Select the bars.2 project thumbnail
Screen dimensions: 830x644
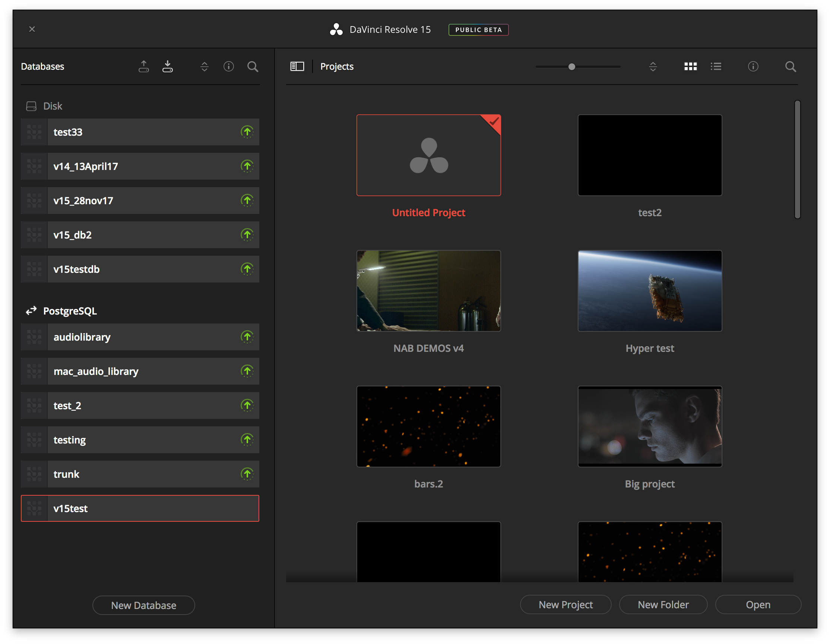pos(429,426)
